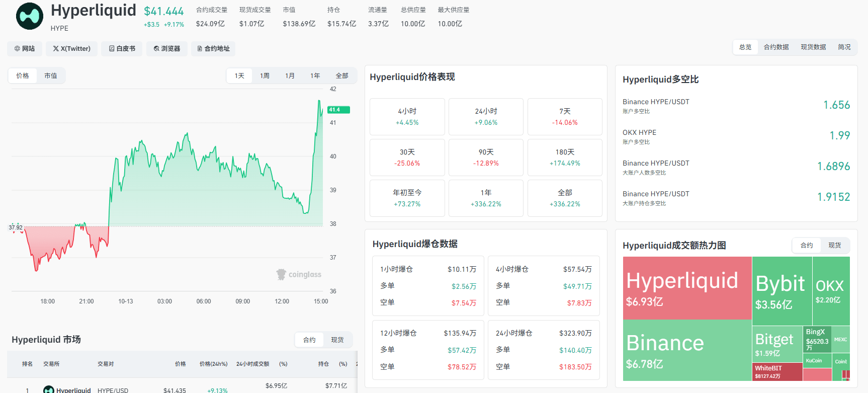Click the document icon on 白皮书 button

point(112,49)
